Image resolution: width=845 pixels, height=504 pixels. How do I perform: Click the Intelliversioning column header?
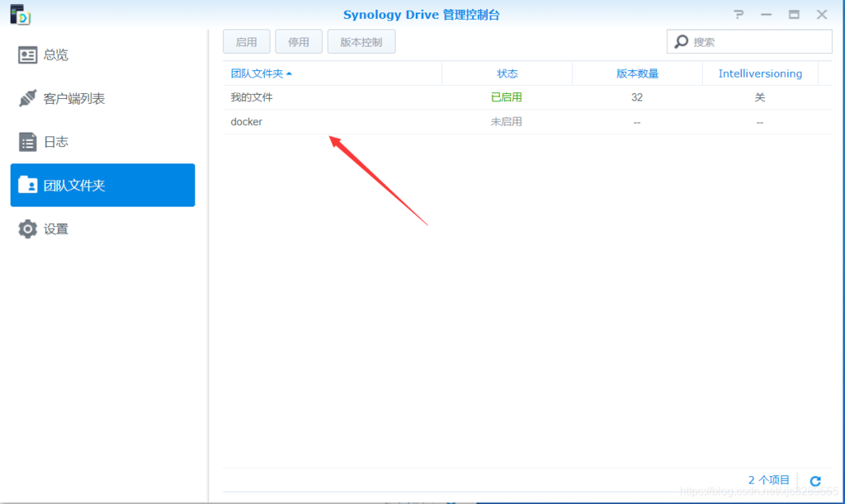tap(759, 73)
